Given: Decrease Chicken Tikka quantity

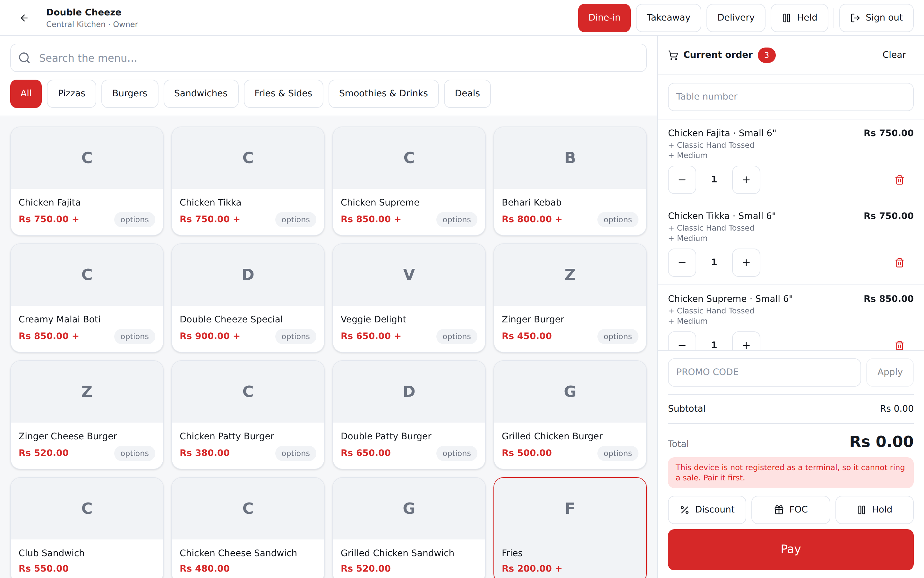Looking at the screenshot, I should pos(682,263).
